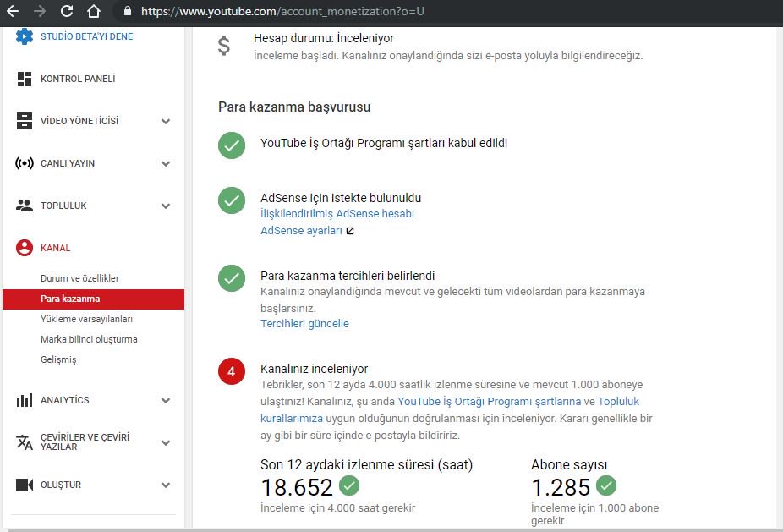Open Durum ve özellikler sub-item
Viewport: 783px width, 532px height.
click(79, 278)
